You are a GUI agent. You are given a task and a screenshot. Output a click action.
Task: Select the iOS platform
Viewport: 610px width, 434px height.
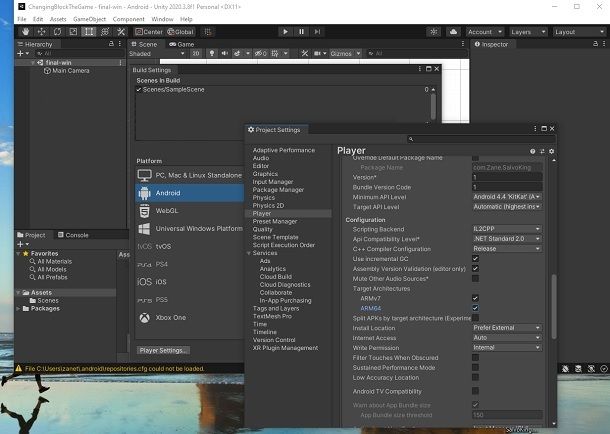[189, 282]
